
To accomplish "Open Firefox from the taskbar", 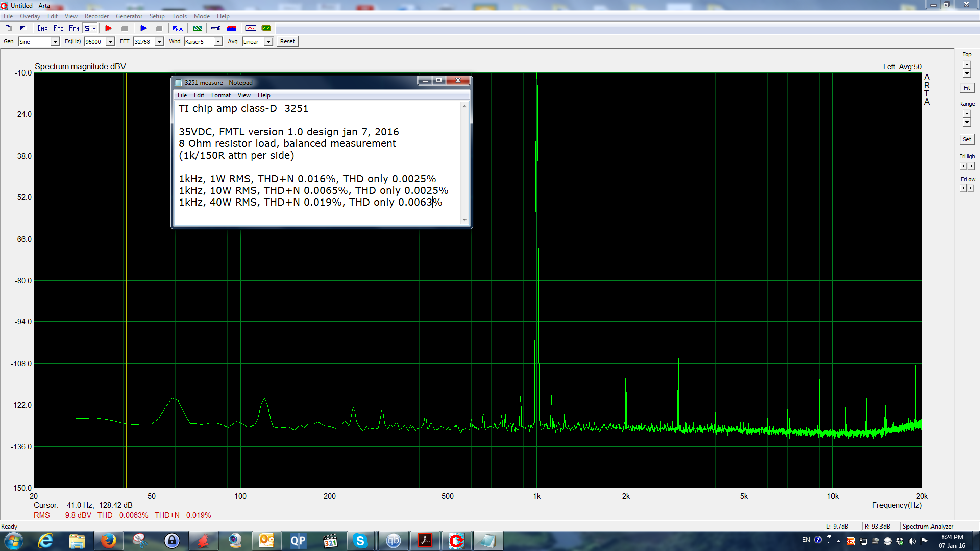I will tap(108, 541).
